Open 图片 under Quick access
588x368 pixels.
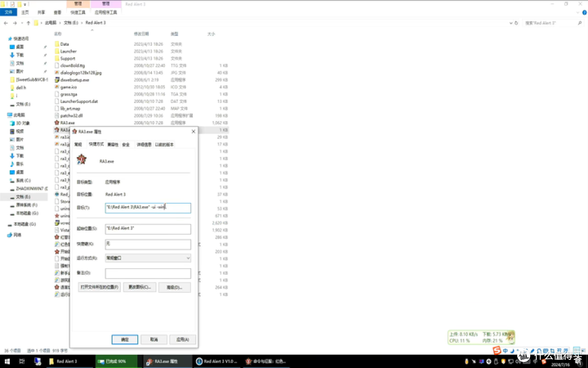pyautogui.click(x=20, y=71)
